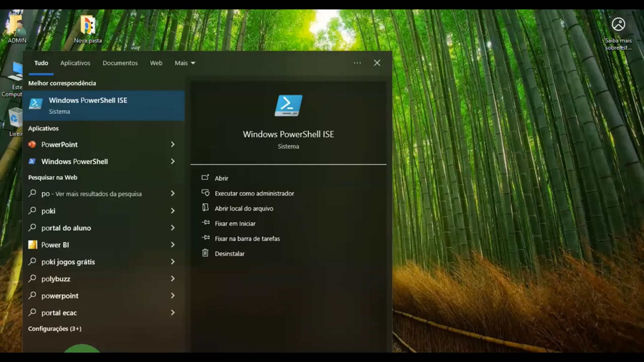Expand the Mais dropdown in search
The height and width of the screenshot is (362, 644).
pyautogui.click(x=184, y=63)
